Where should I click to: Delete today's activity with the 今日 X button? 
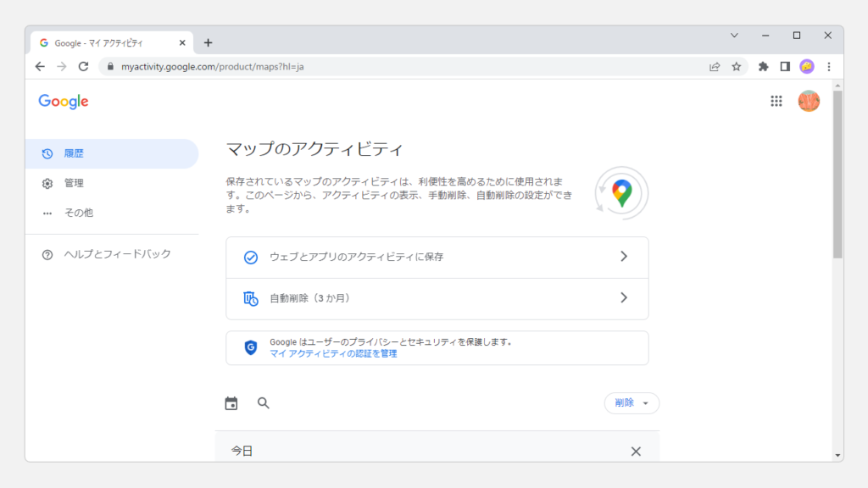(636, 452)
